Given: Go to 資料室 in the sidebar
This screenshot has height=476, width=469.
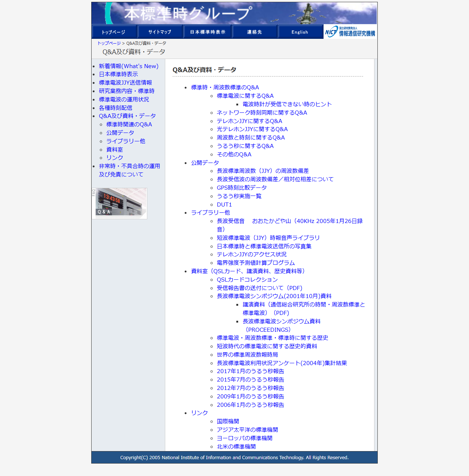Looking at the screenshot, I should pos(115,149).
